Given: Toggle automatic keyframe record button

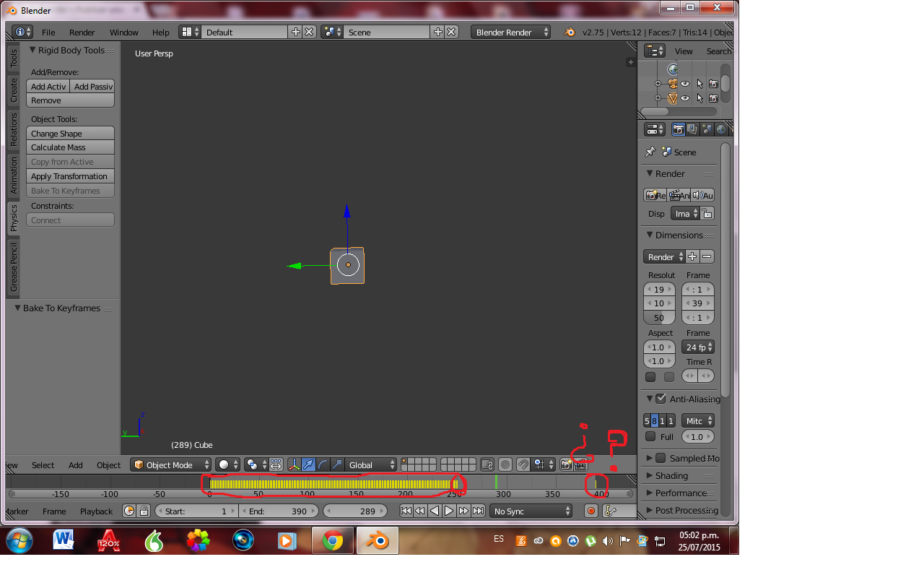Looking at the screenshot, I should pos(591,511).
